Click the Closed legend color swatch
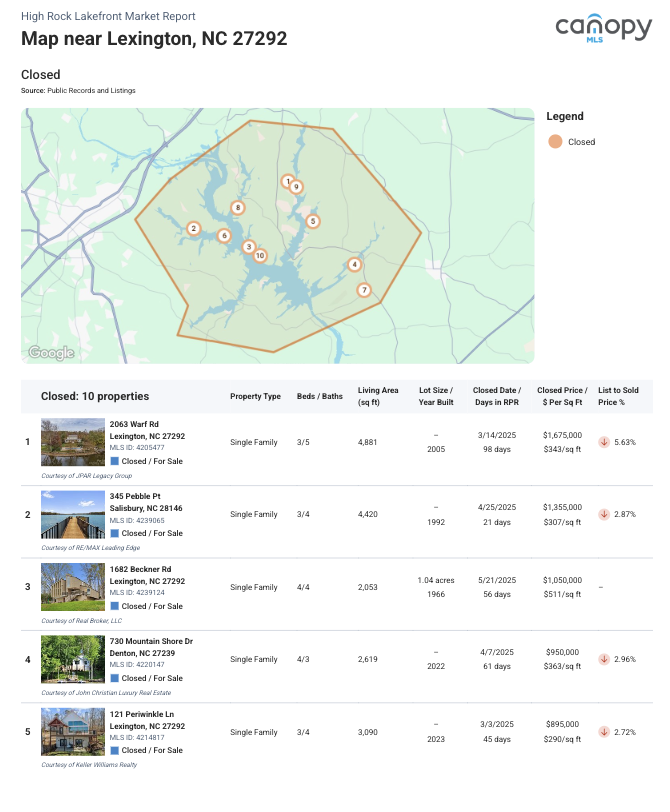This screenshot has height=812, width=670. pyautogui.click(x=554, y=142)
